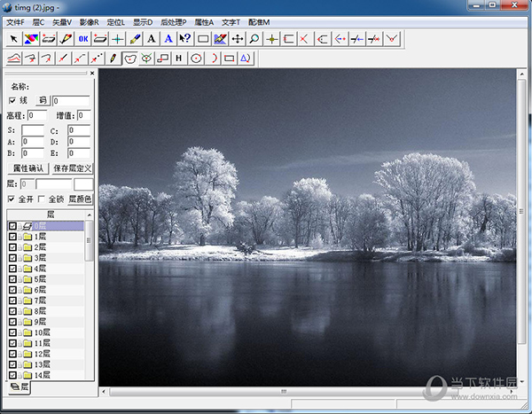Enable the 全锁 checkbox

tap(42, 199)
